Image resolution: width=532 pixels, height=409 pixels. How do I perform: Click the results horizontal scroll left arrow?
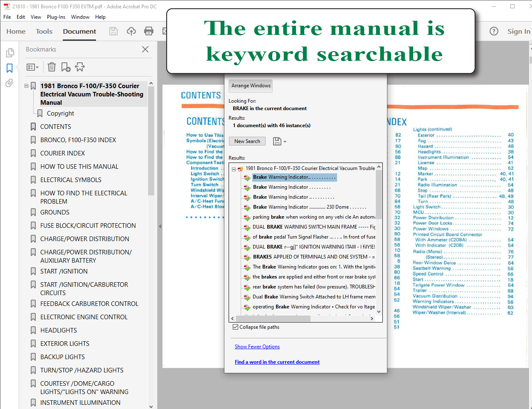coord(232,318)
